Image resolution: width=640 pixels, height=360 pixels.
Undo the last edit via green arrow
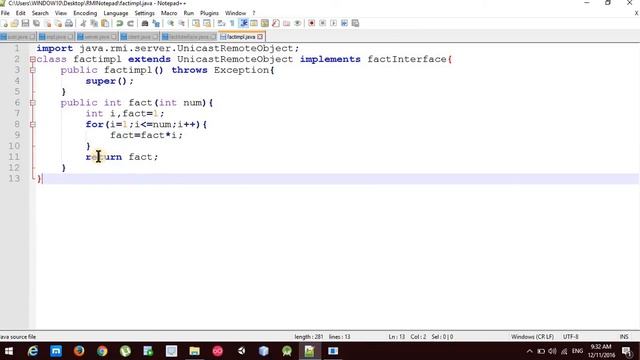[x=119, y=23]
